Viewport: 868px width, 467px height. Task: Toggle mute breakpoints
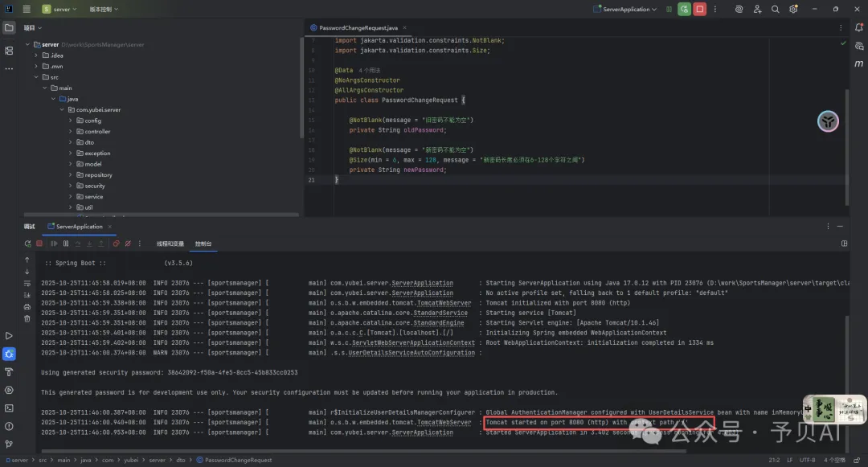128,244
